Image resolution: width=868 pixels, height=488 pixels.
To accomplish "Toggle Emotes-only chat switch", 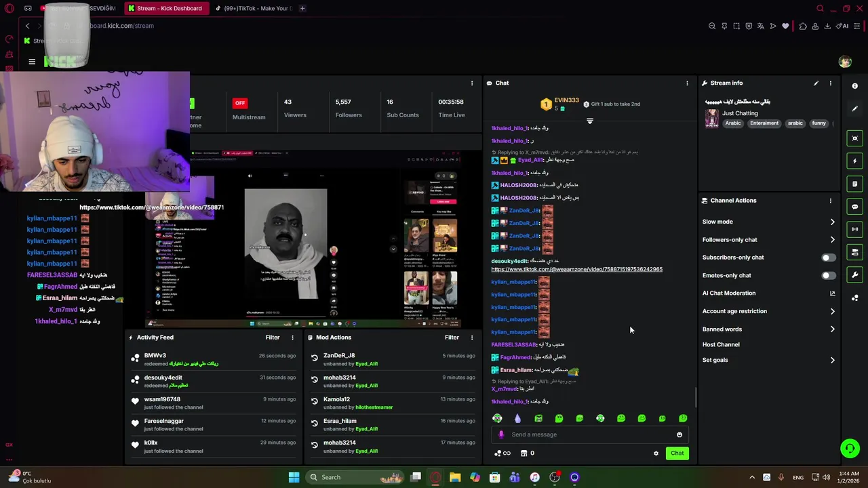I will [828, 276].
